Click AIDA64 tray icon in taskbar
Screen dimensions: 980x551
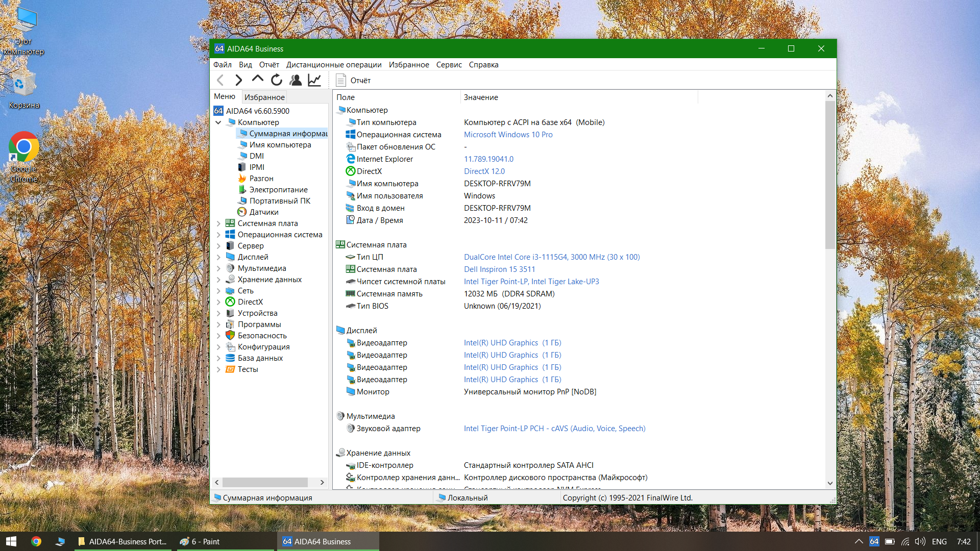(x=874, y=541)
